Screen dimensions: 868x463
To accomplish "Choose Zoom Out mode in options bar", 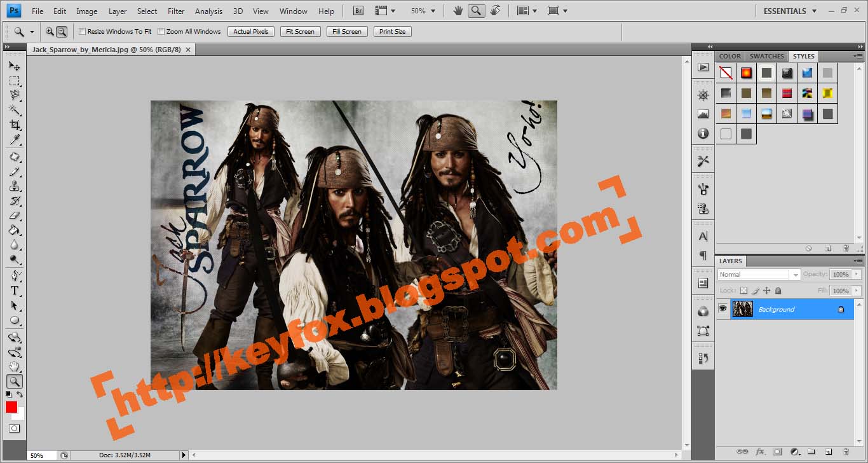I will pyautogui.click(x=62, y=31).
